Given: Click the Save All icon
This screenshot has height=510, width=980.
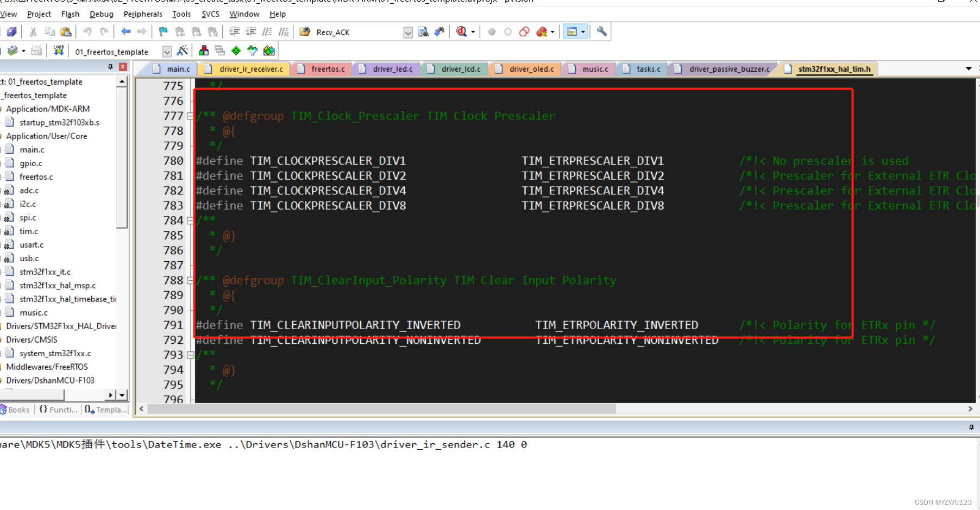Looking at the screenshot, I should click(x=11, y=32).
